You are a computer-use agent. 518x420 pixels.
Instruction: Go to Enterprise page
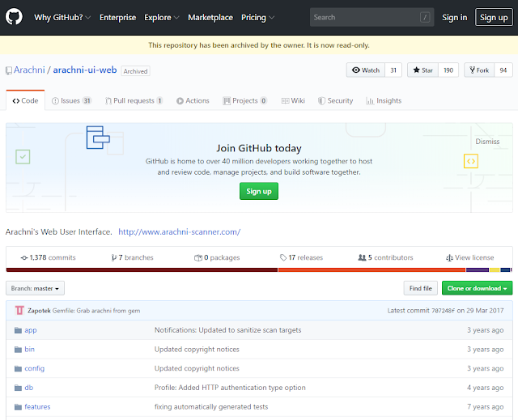(x=117, y=17)
